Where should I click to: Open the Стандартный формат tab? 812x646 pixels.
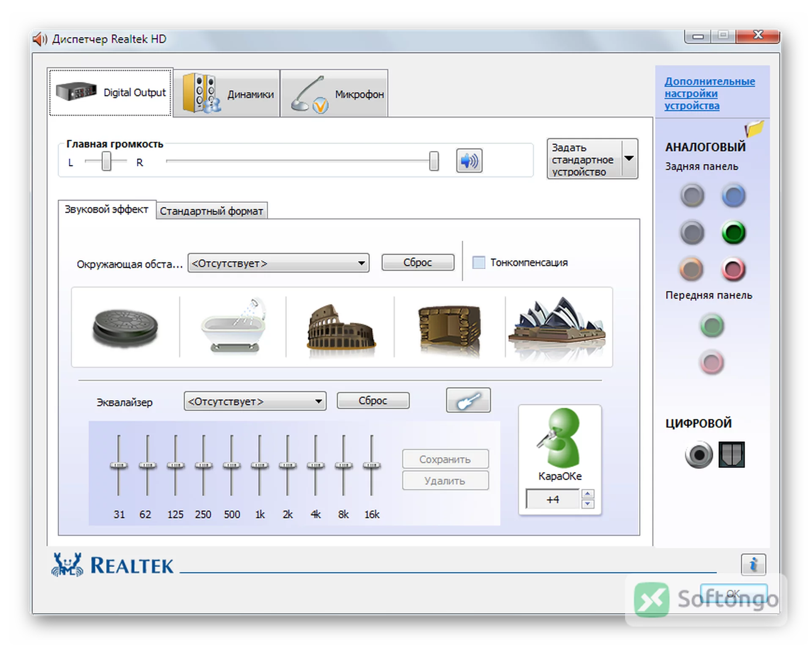(x=211, y=211)
